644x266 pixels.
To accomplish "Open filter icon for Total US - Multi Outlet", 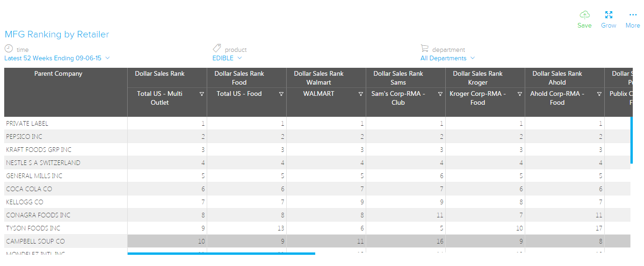I will coord(202,94).
